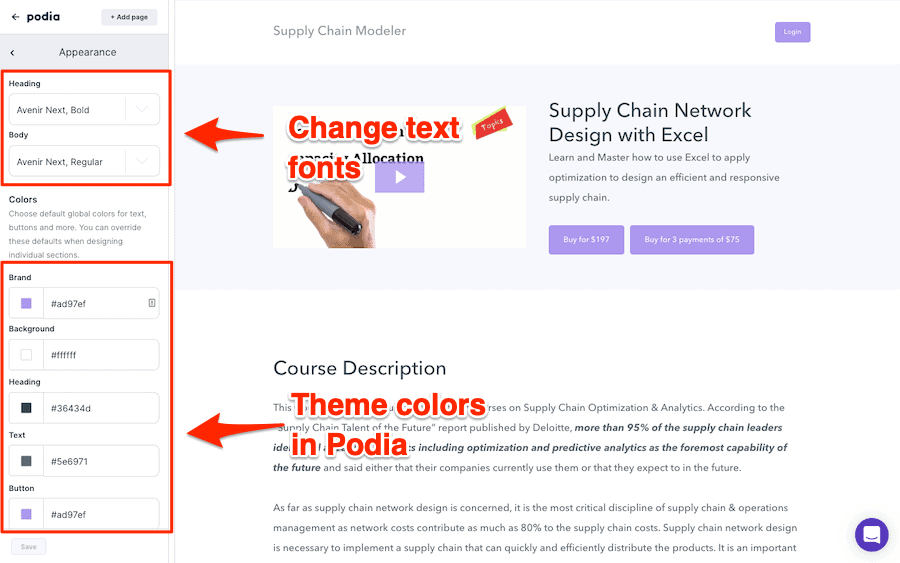
Task: Open the chat support bubble
Action: (x=871, y=534)
